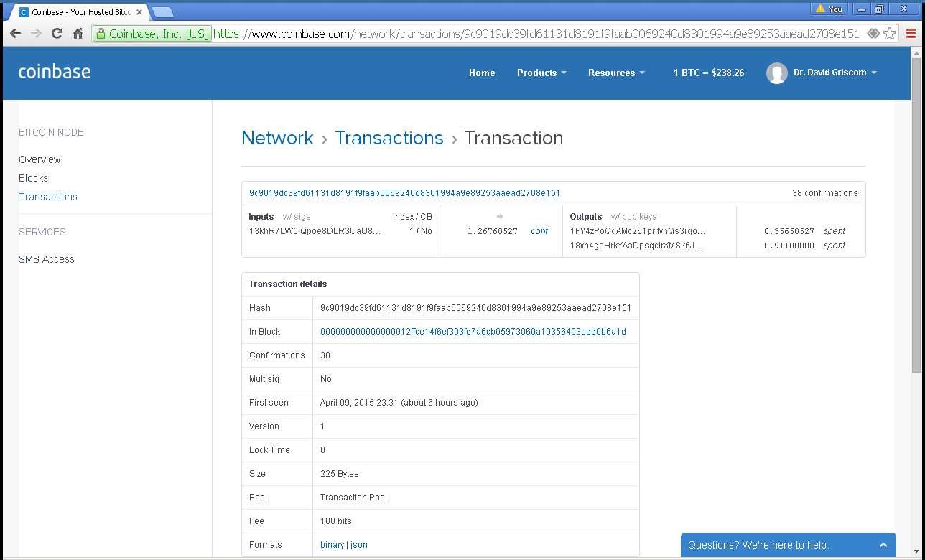Image resolution: width=925 pixels, height=560 pixels.
Task: Open the json format link
Action: coord(359,545)
